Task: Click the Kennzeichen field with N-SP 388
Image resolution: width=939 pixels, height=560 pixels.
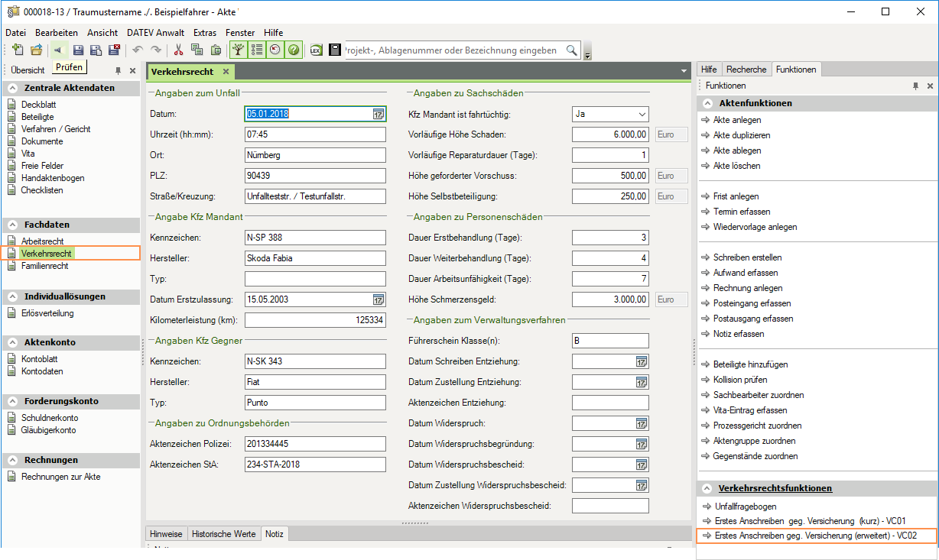Action: click(314, 238)
